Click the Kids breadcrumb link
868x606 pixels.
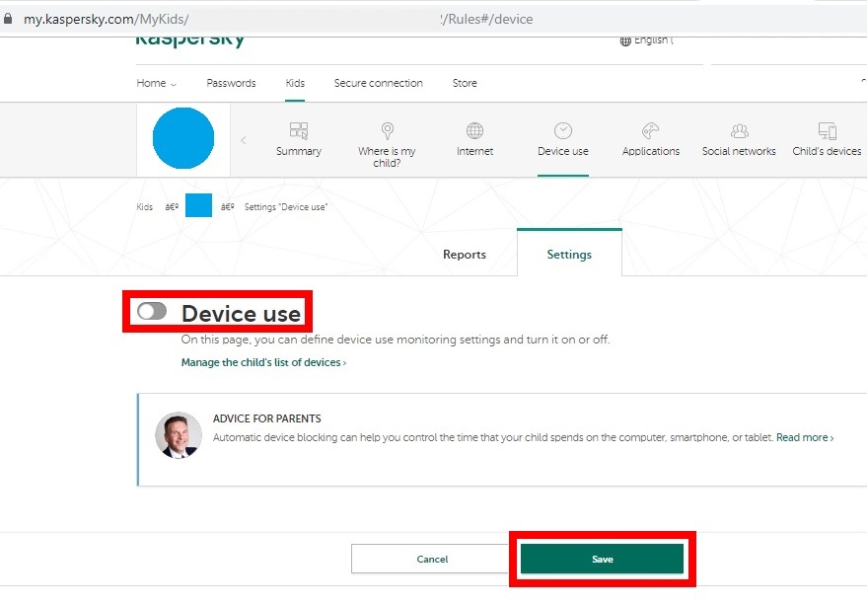pos(144,206)
